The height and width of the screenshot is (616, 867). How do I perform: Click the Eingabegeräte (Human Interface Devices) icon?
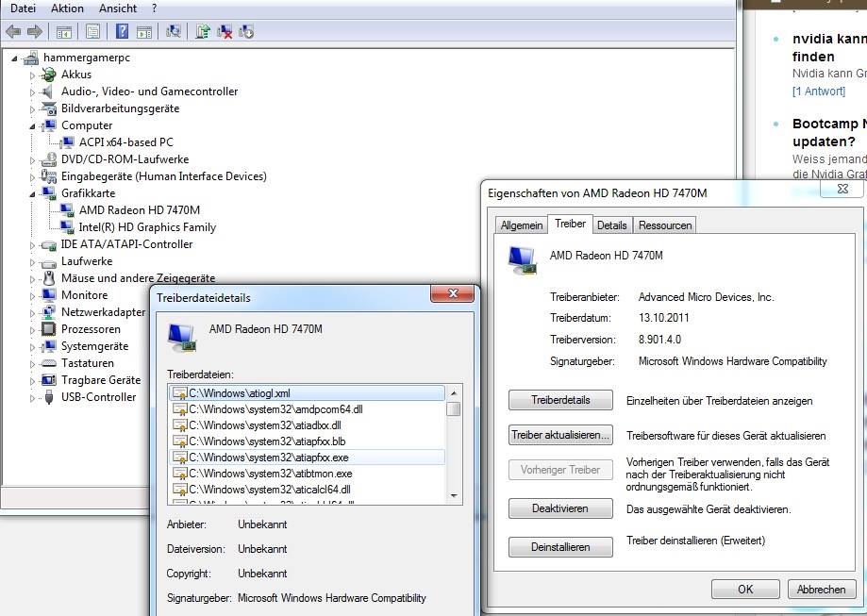(x=49, y=176)
